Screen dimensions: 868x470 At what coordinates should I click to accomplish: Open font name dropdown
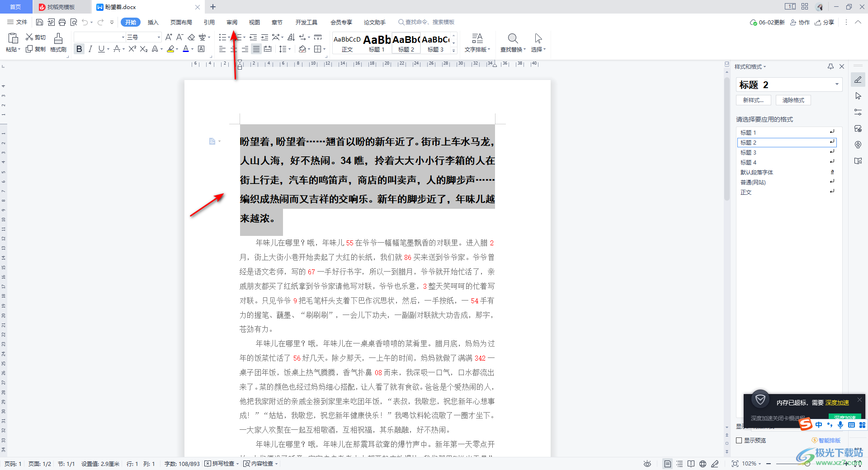(123, 37)
